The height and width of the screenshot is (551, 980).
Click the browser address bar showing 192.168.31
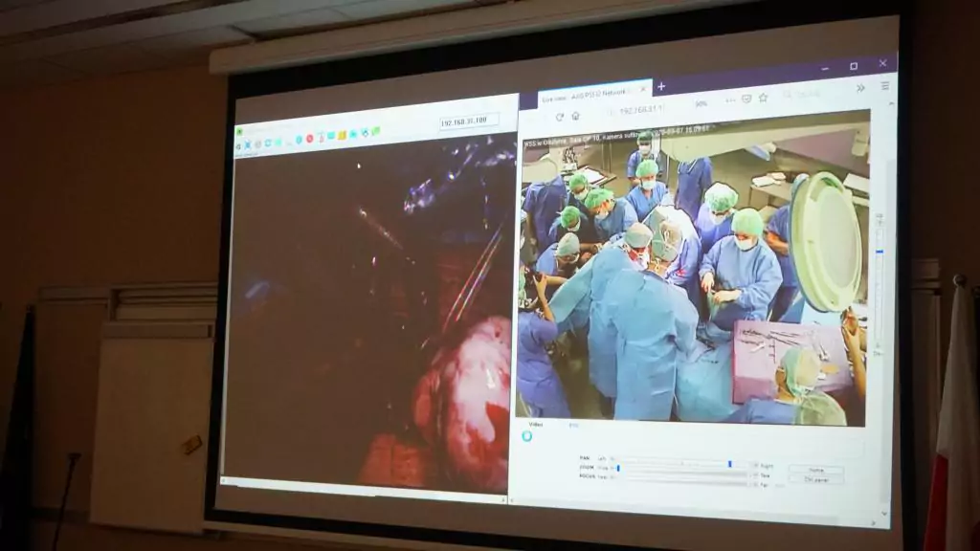(x=641, y=109)
